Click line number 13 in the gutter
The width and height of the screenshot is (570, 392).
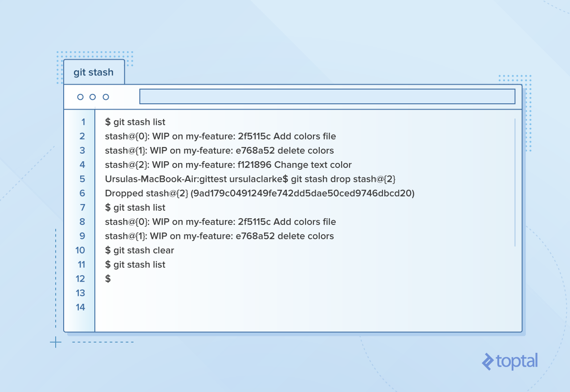coord(80,293)
